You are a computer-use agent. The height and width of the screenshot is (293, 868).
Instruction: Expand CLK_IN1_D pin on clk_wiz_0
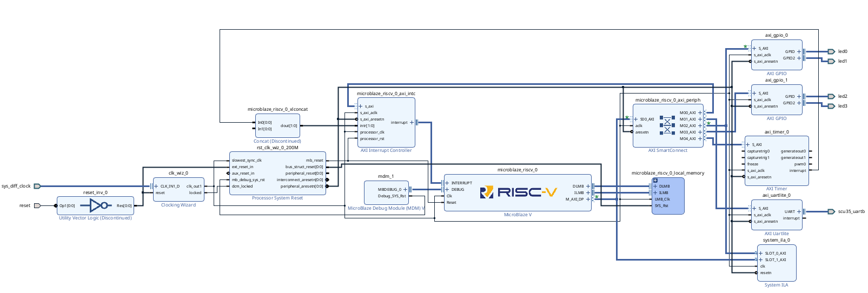click(x=156, y=186)
